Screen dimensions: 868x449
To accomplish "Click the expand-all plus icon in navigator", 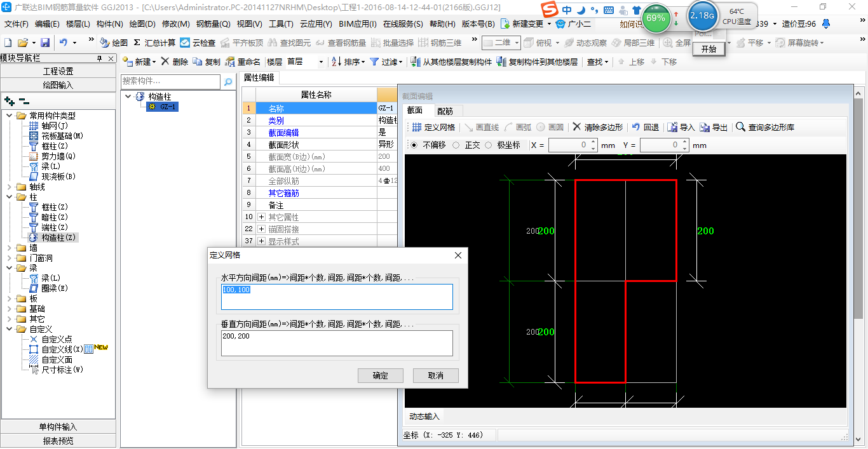I will click(9, 100).
